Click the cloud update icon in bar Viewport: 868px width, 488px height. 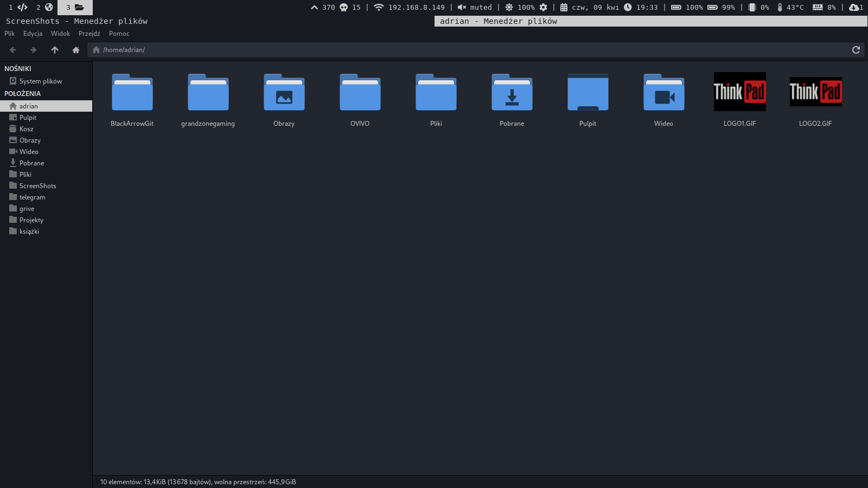854,7
